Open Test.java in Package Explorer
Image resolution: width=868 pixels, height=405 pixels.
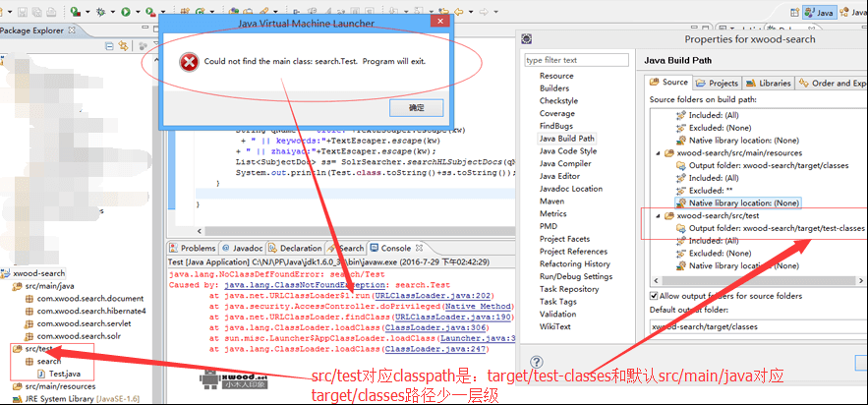(x=59, y=374)
